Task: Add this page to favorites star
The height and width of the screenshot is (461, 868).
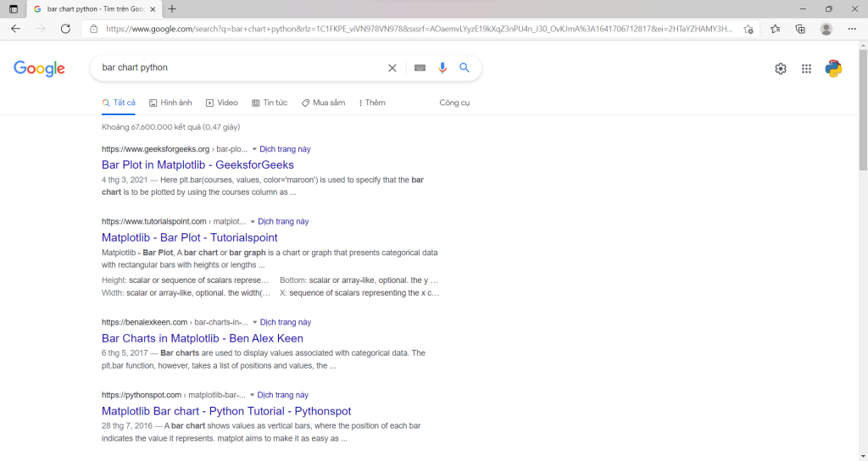Action: [748, 29]
